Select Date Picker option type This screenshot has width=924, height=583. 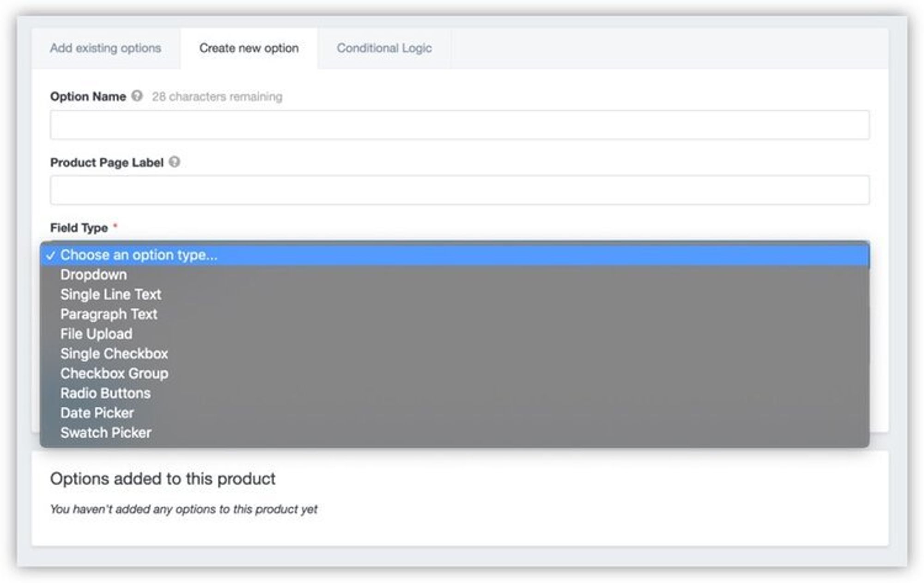(x=97, y=413)
